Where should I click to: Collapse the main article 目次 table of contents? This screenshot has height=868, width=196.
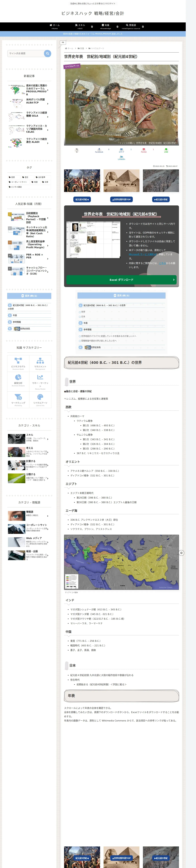(121, 296)
